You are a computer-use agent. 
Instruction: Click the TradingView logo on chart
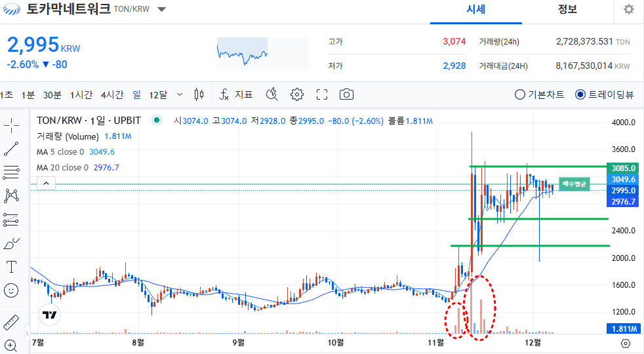point(50,315)
